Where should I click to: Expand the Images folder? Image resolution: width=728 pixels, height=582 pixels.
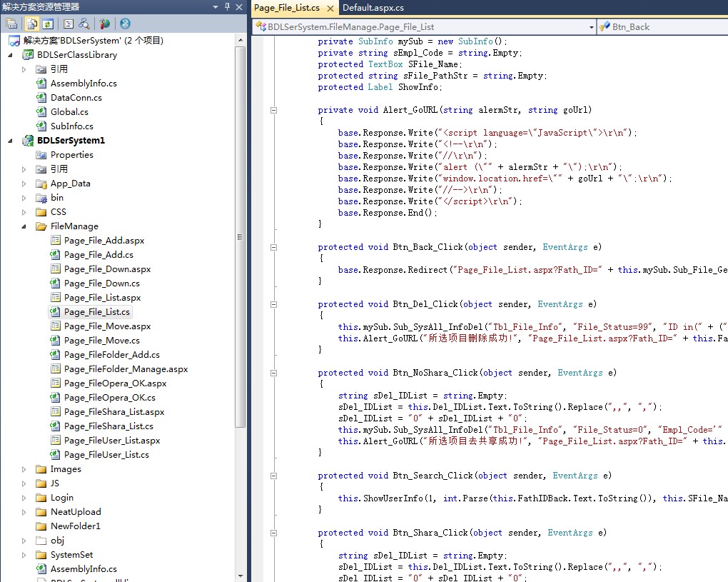click(x=24, y=470)
